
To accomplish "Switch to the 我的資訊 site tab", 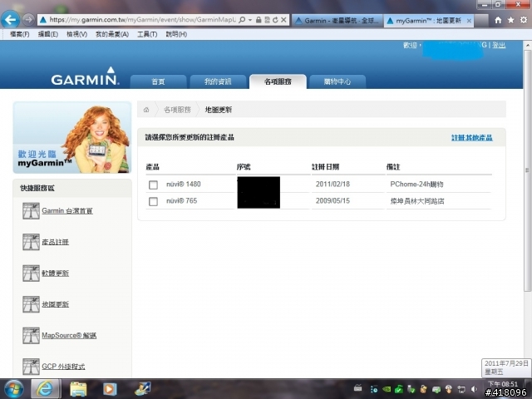I will coord(218,81).
